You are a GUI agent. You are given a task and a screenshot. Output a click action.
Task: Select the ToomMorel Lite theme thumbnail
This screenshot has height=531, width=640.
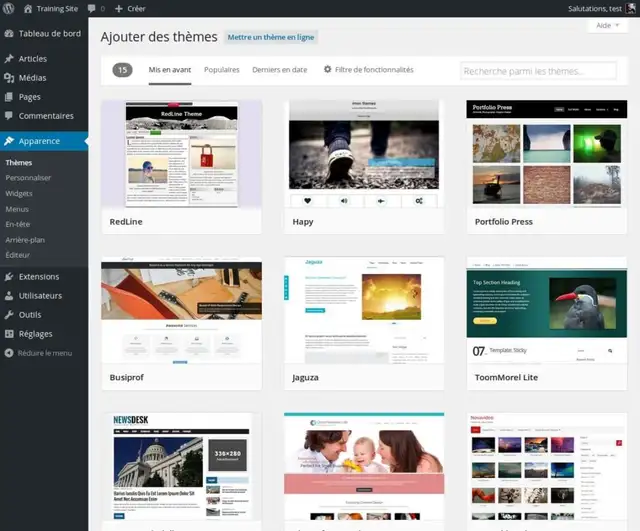point(547,310)
